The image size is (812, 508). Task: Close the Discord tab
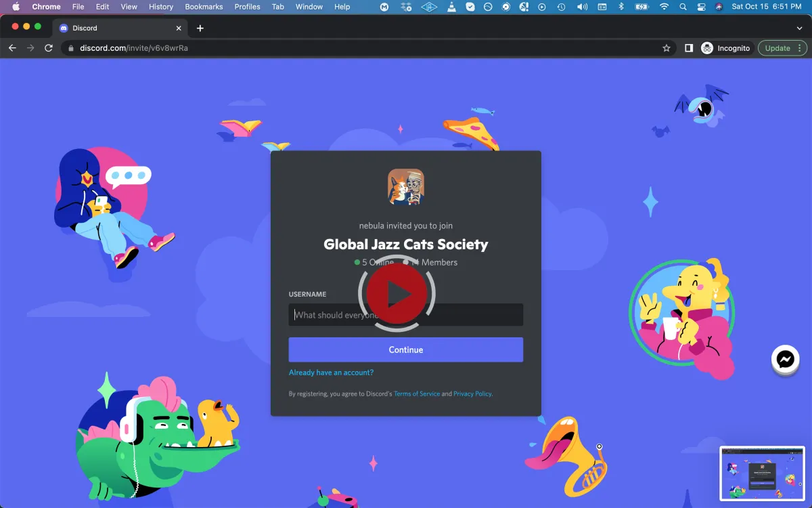[x=179, y=28]
